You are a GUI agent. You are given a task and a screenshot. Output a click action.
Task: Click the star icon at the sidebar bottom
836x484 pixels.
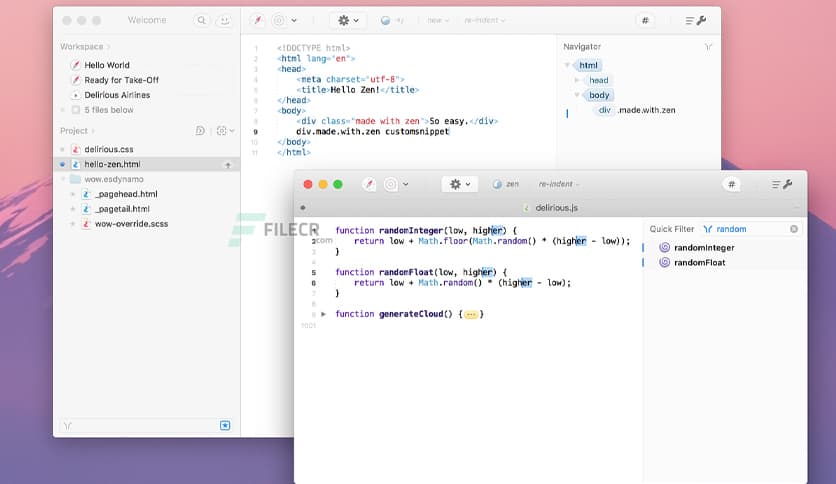click(x=225, y=425)
